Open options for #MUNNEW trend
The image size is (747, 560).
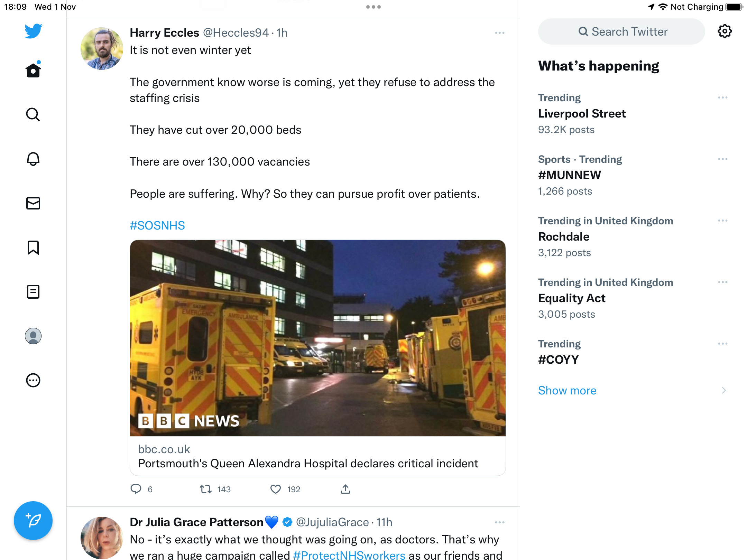click(x=723, y=159)
